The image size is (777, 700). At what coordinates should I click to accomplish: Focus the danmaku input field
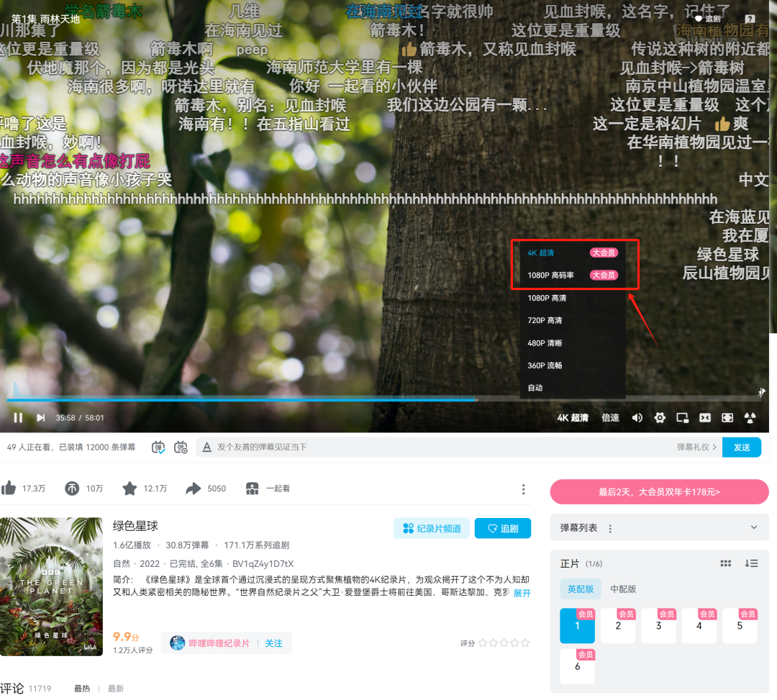443,447
